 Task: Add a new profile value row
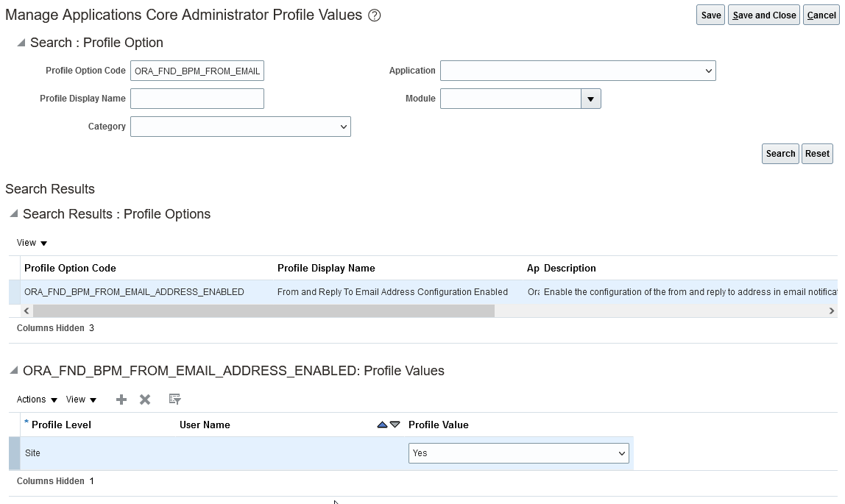pyautogui.click(x=121, y=400)
